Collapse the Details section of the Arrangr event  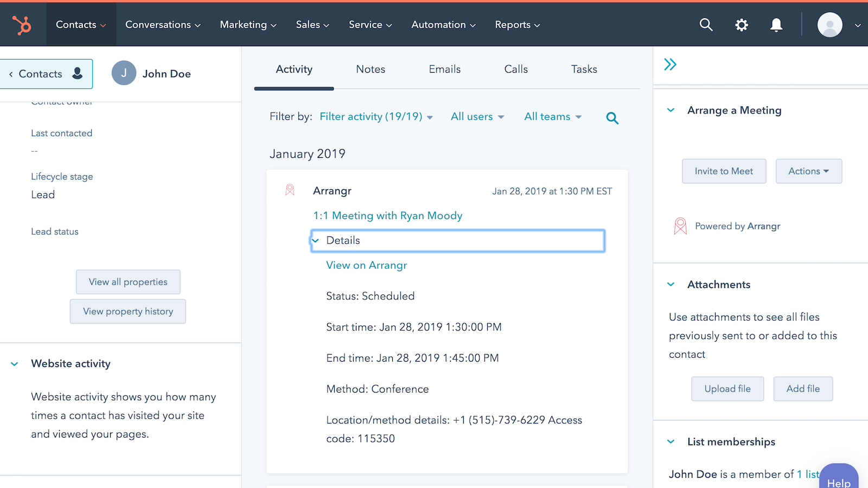pos(316,240)
